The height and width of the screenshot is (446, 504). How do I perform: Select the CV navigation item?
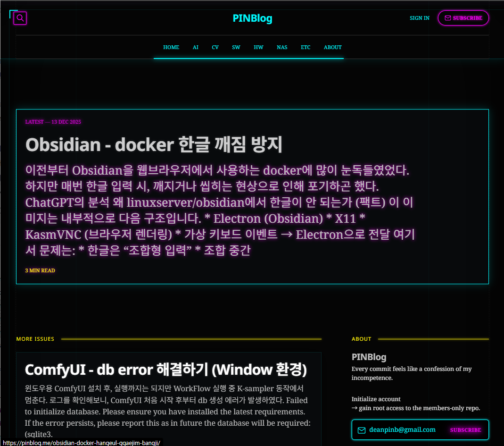tap(215, 47)
